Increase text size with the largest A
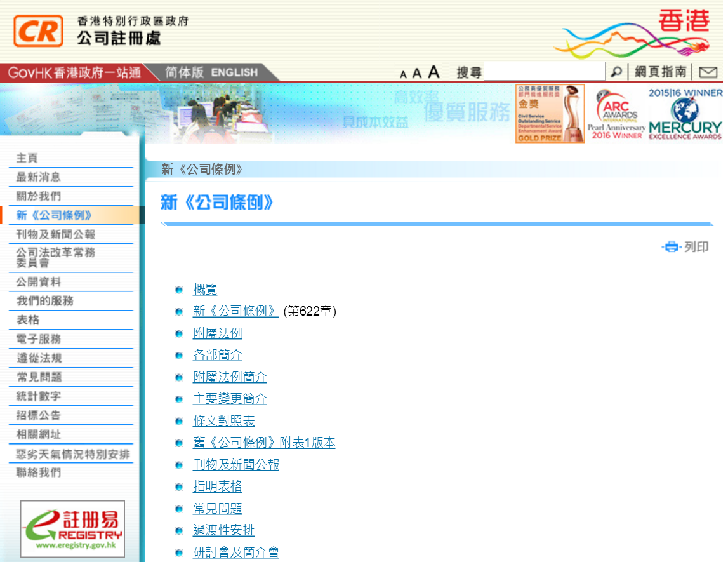 point(433,72)
